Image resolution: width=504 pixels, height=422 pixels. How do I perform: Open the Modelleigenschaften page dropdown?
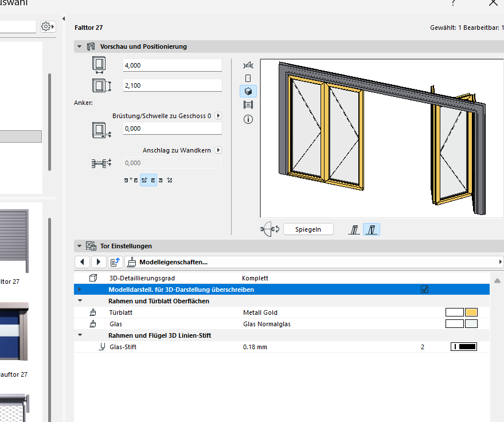[x=314, y=262]
